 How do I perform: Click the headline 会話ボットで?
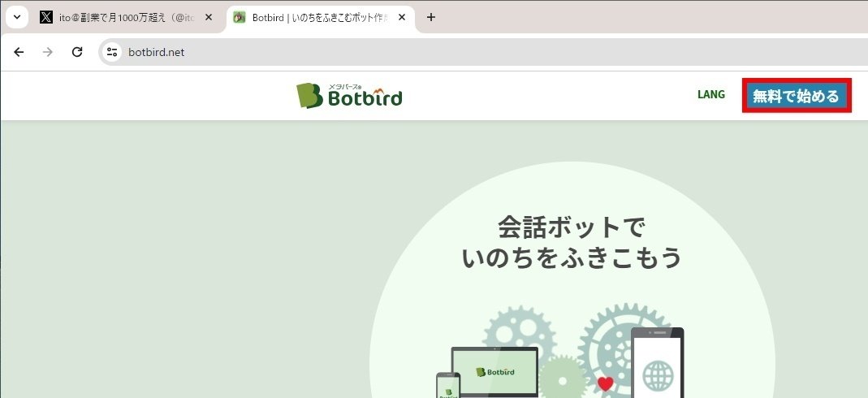point(572,227)
